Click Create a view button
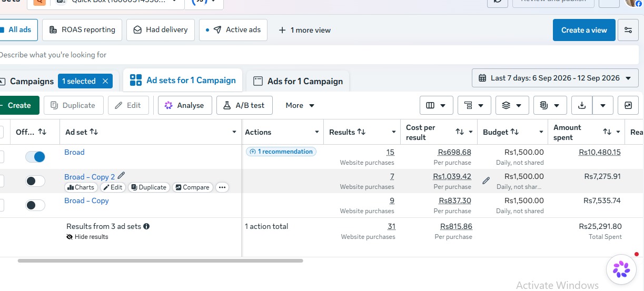 coord(584,30)
